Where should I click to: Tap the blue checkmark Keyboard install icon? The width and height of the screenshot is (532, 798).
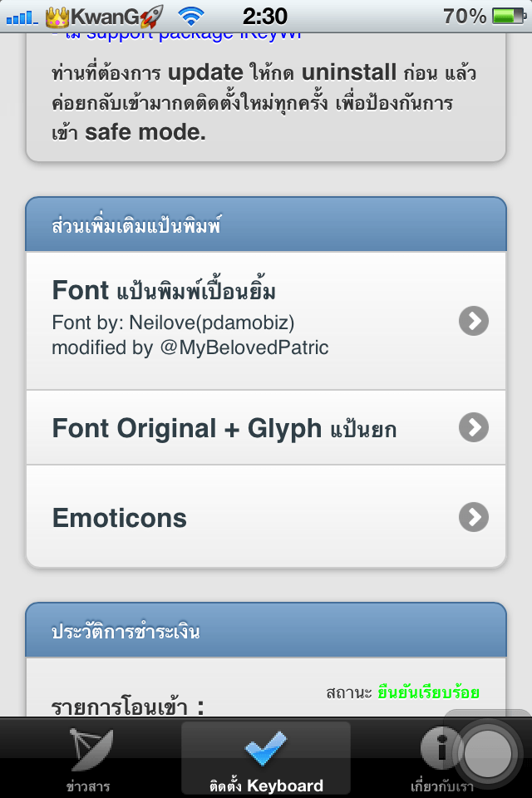[x=265, y=750]
